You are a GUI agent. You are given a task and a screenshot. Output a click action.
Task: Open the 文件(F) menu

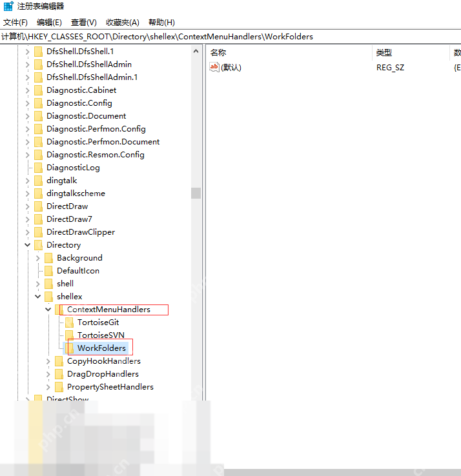tap(15, 23)
